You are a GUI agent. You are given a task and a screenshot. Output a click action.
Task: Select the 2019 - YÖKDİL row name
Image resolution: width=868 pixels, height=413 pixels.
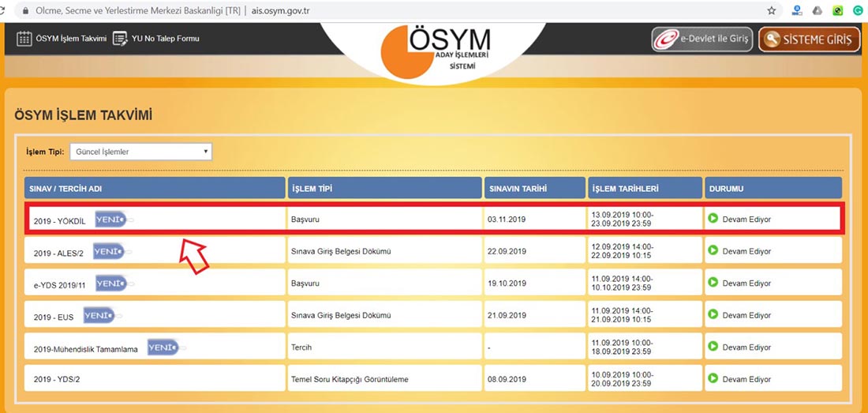click(60, 221)
